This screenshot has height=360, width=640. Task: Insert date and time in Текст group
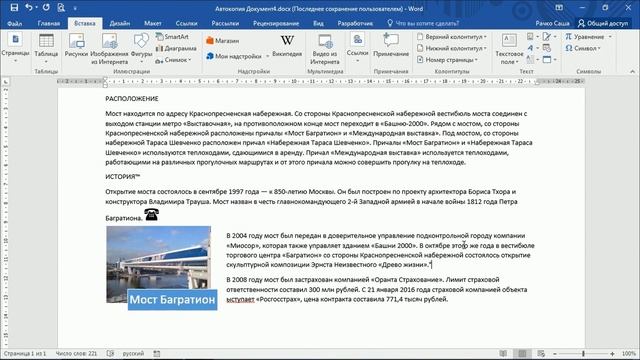point(547,48)
